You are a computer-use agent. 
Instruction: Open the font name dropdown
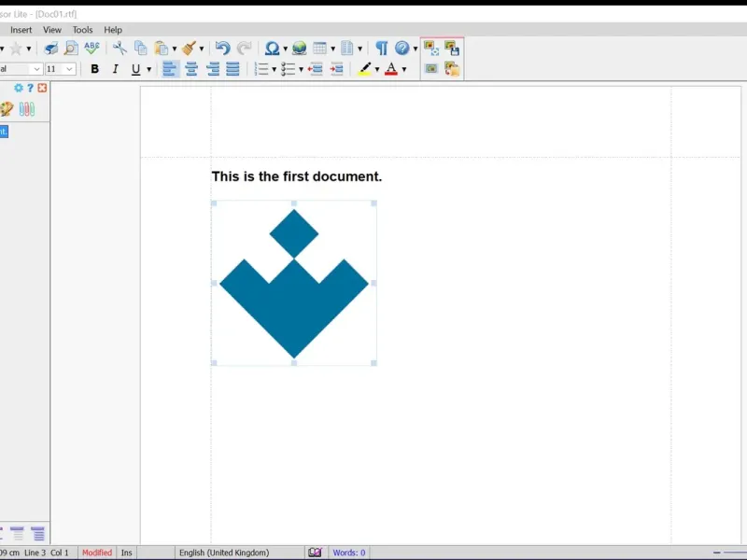pyautogui.click(x=36, y=69)
